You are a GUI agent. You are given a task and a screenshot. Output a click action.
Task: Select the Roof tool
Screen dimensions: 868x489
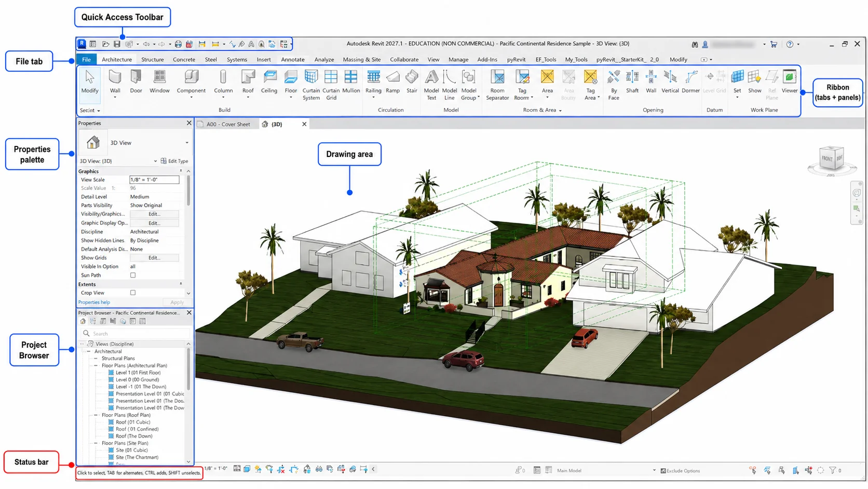click(x=248, y=82)
